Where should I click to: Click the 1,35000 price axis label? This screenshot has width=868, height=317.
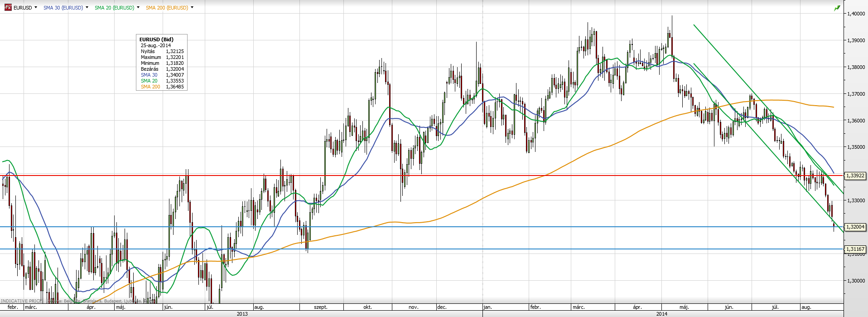coord(856,147)
